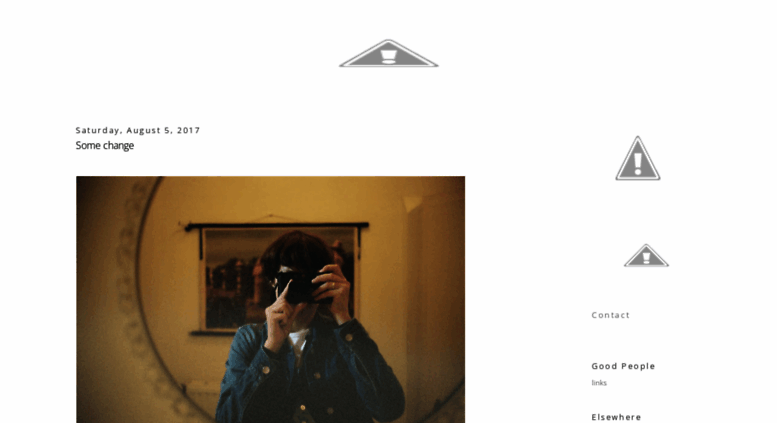777x423 pixels.
Task: Select the missing image icon above Contact
Action: coord(646,256)
